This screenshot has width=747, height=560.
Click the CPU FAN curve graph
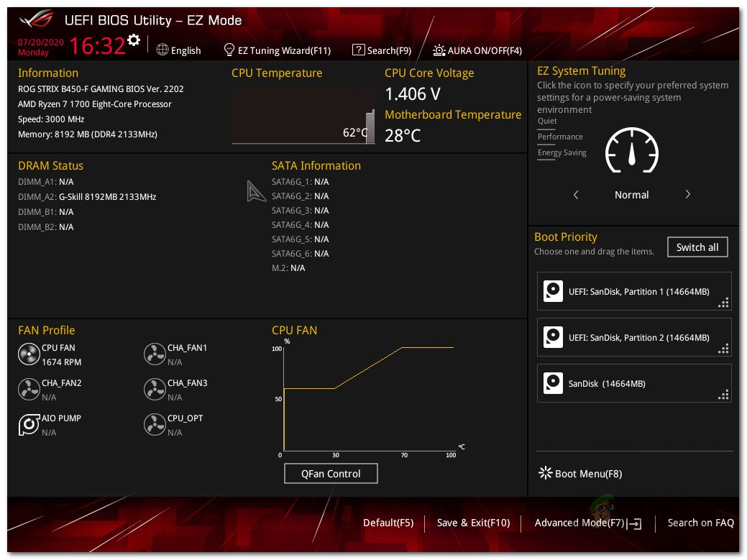(x=368, y=399)
